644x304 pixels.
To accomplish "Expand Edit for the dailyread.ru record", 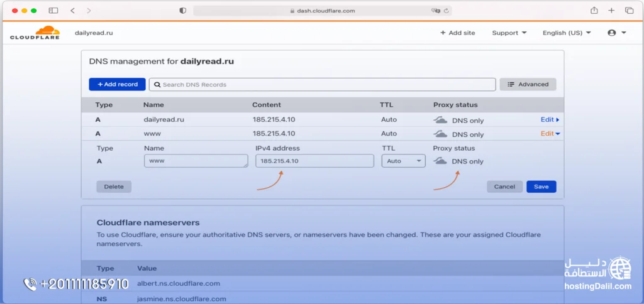I will coord(550,120).
